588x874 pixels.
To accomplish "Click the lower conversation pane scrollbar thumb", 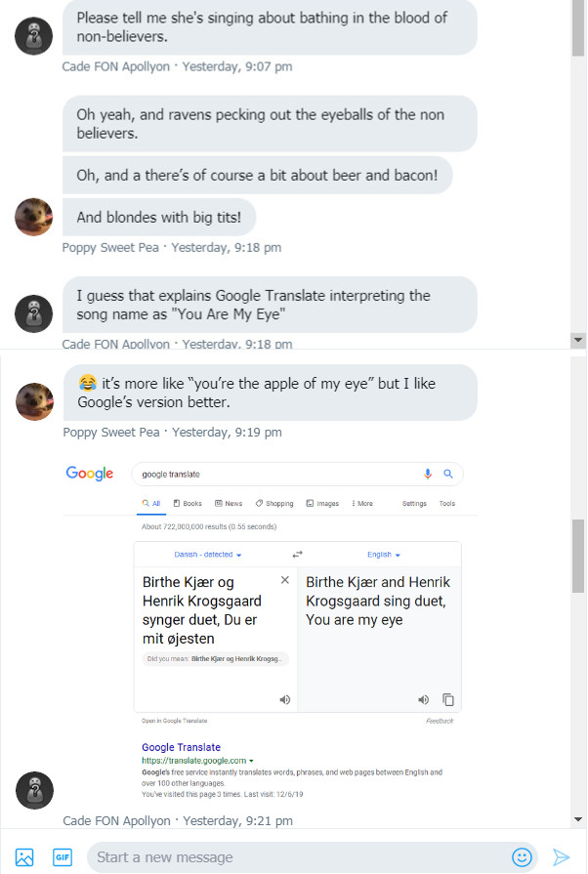I will 578,555.
